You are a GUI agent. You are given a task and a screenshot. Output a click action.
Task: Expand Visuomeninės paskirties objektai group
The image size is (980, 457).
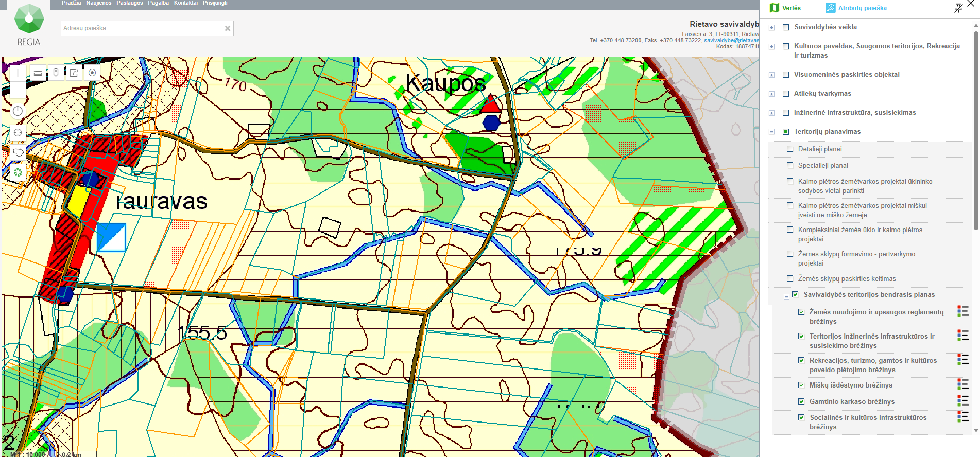[771, 75]
